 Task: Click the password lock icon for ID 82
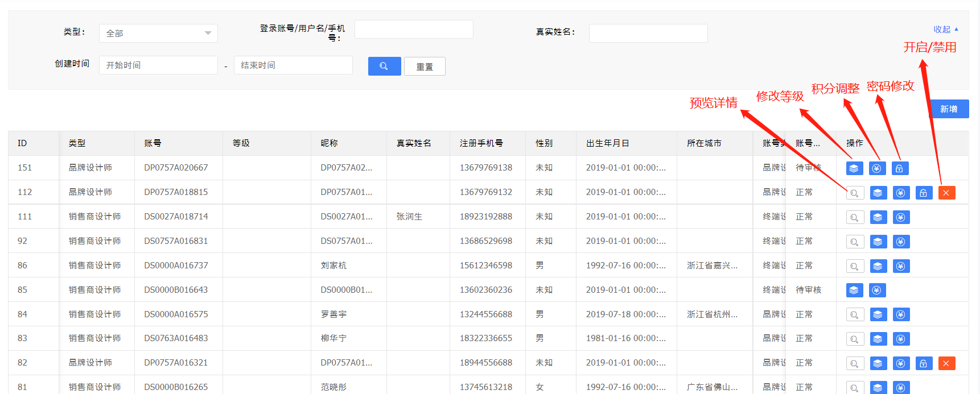[924, 363]
